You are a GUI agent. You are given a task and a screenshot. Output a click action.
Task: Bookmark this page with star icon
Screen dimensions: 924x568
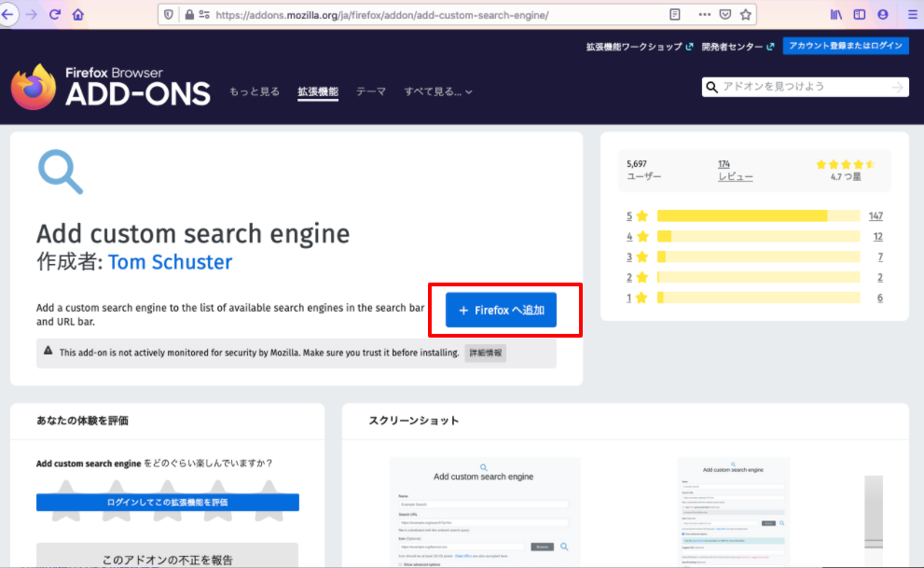coord(745,15)
